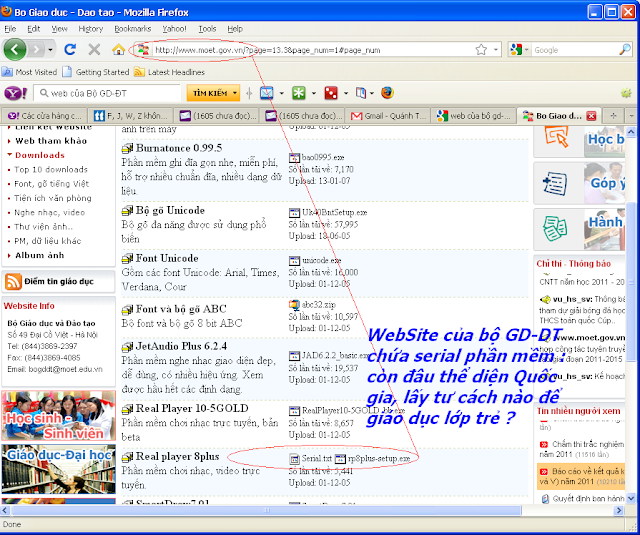Click the Forward navigation arrow
Image resolution: width=640 pixels, height=535 pixels.
pyautogui.click(x=36, y=50)
